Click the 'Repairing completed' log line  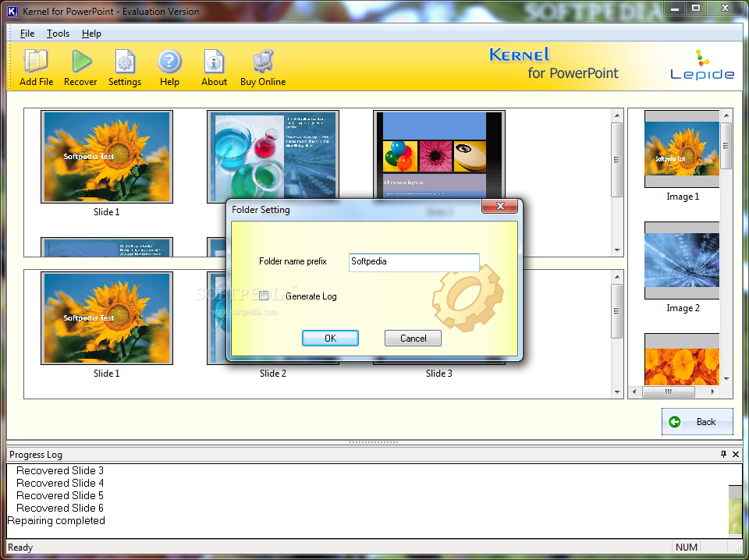coord(56,520)
